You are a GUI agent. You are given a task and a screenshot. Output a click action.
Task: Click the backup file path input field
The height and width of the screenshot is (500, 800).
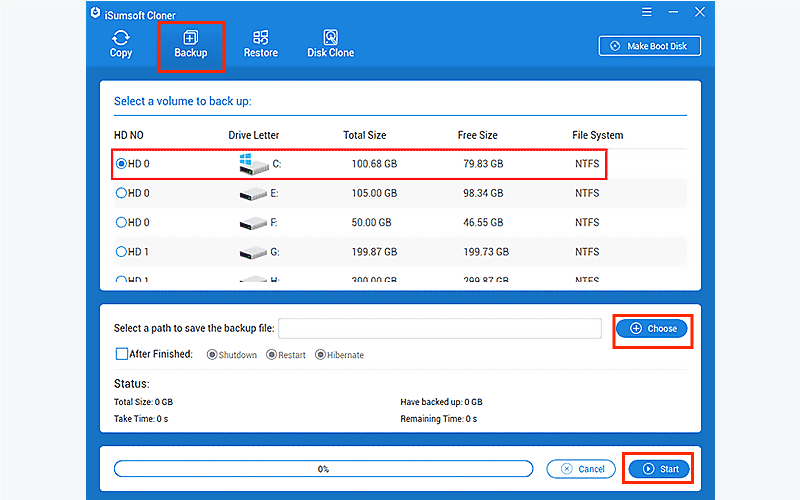point(440,328)
